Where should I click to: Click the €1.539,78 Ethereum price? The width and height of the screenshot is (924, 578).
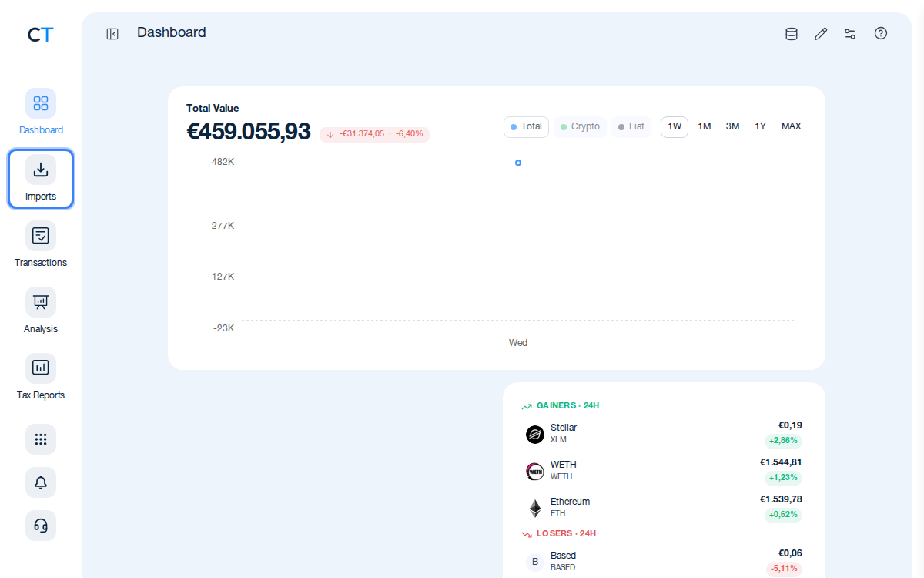pyautogui.click(x=781, y=499)
